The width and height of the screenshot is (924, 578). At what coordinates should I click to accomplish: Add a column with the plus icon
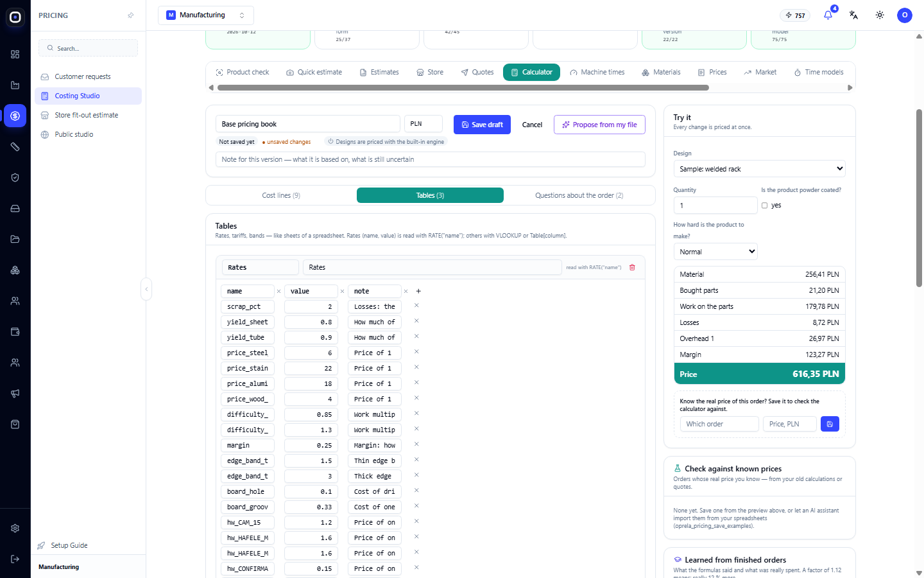pyautogui.click(x=418, y=291)
